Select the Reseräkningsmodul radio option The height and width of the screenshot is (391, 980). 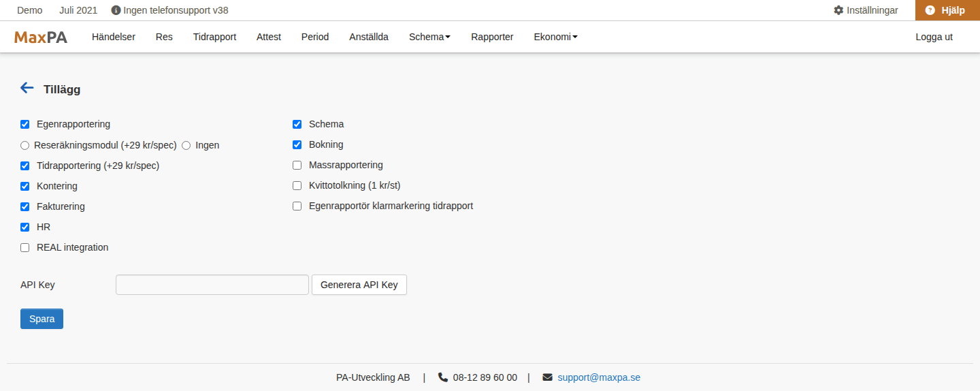25,145
